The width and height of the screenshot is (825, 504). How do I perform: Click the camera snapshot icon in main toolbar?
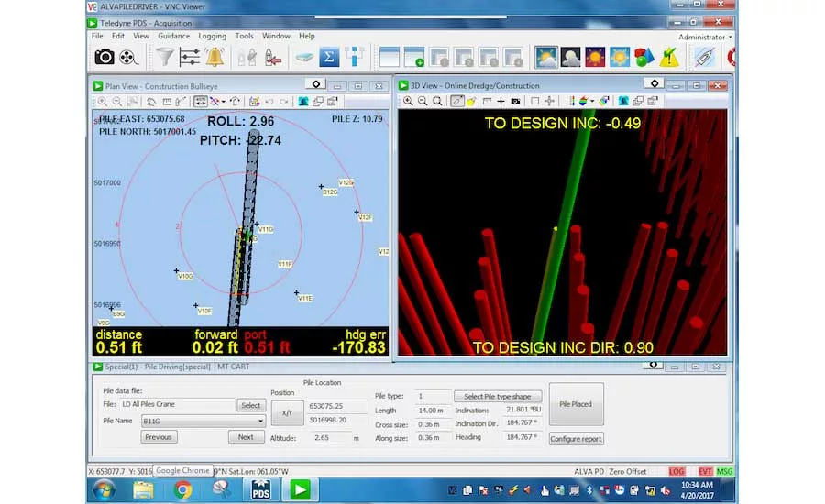pyautogui.click(x=104, y=57)
